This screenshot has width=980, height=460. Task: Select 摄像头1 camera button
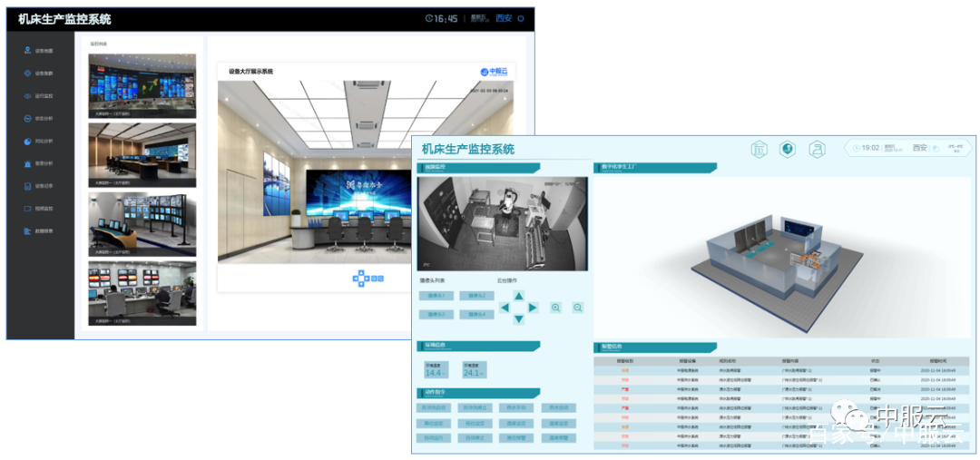[x=436, y=295]
